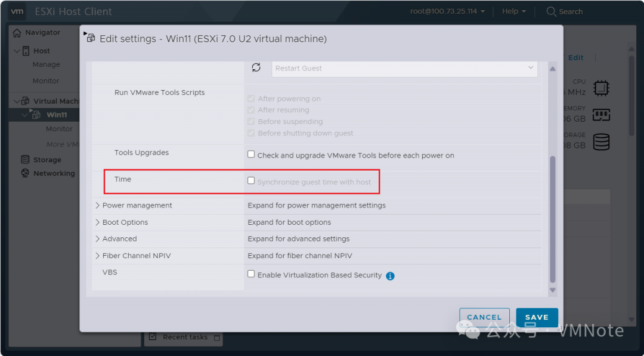Collapse the Virtual Machines tree node

pos(17,101)
